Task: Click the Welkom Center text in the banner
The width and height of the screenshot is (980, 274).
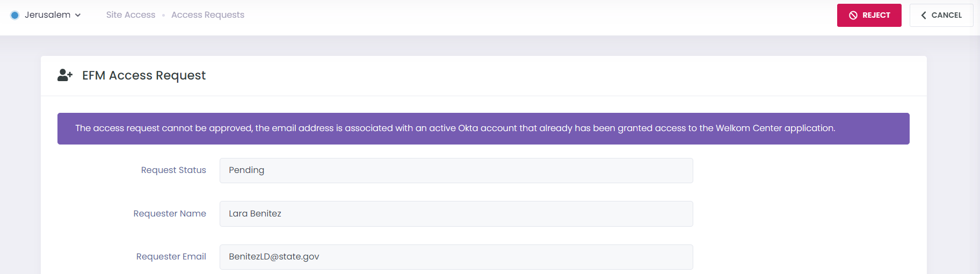Action: pos(749,128)
